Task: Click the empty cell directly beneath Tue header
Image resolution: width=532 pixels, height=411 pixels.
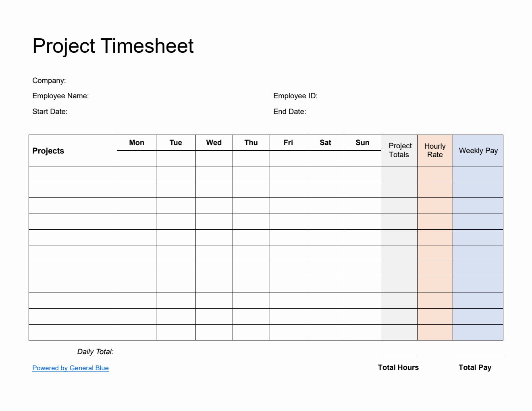Action: click(176, 158)
